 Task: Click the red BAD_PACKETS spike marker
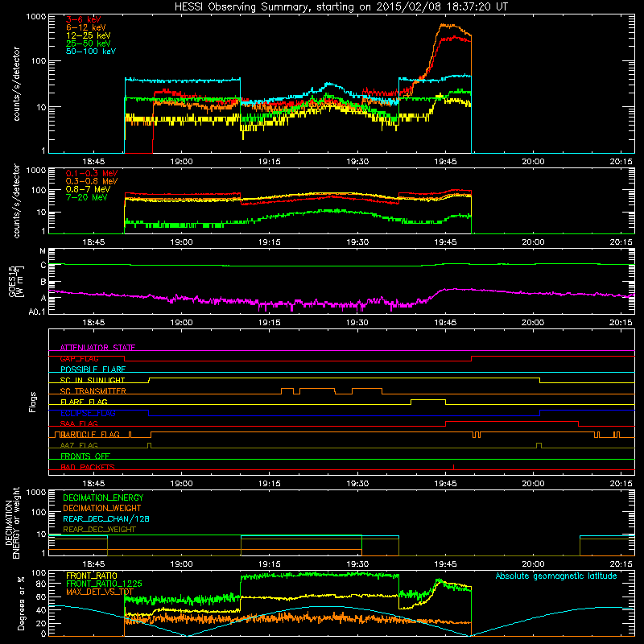pos(453,467)
